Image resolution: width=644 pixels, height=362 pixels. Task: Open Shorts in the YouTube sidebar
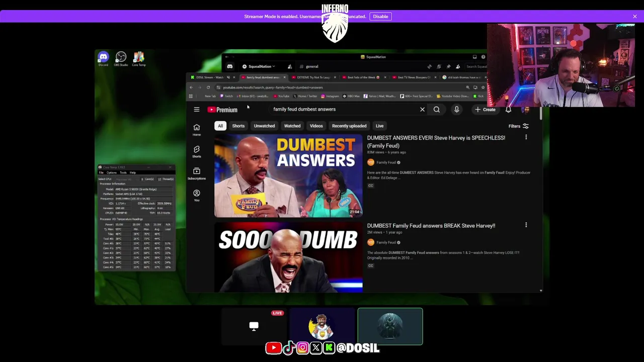197,151
